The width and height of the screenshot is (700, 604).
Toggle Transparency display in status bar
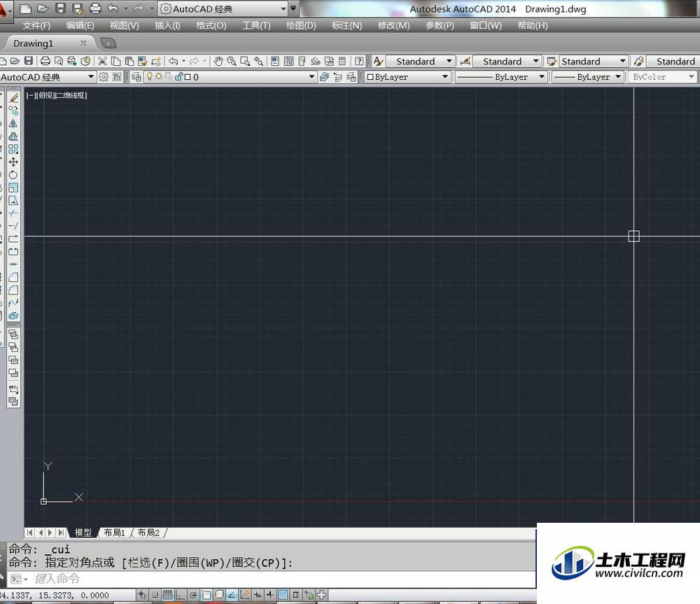tap(283, 595)
